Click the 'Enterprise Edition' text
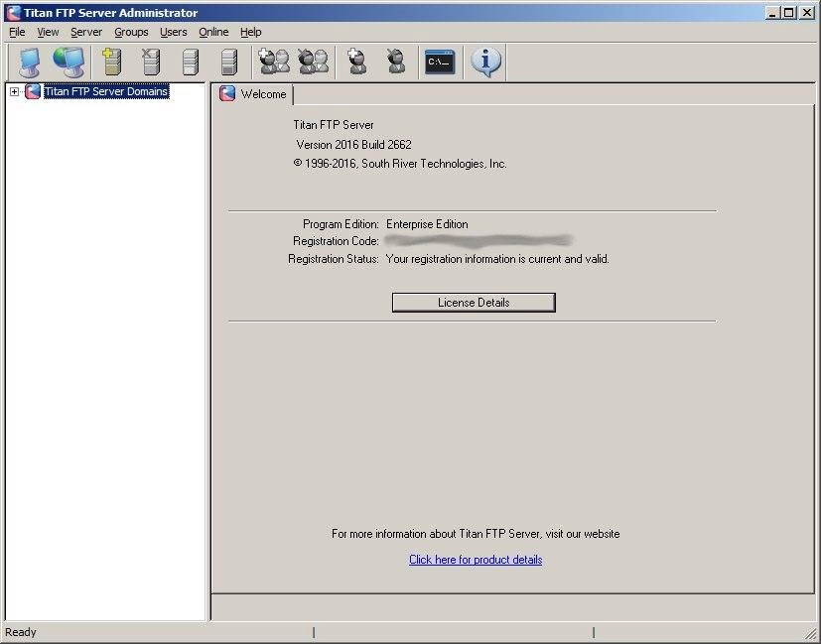Image resolution: width=821 pixels, height=644 pixels. [x=427, y=224]
